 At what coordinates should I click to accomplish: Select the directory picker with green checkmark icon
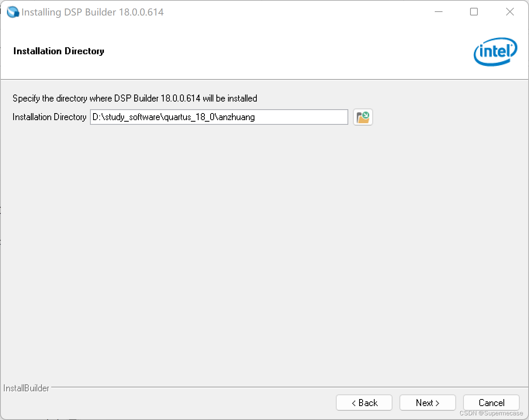(362, 117)
